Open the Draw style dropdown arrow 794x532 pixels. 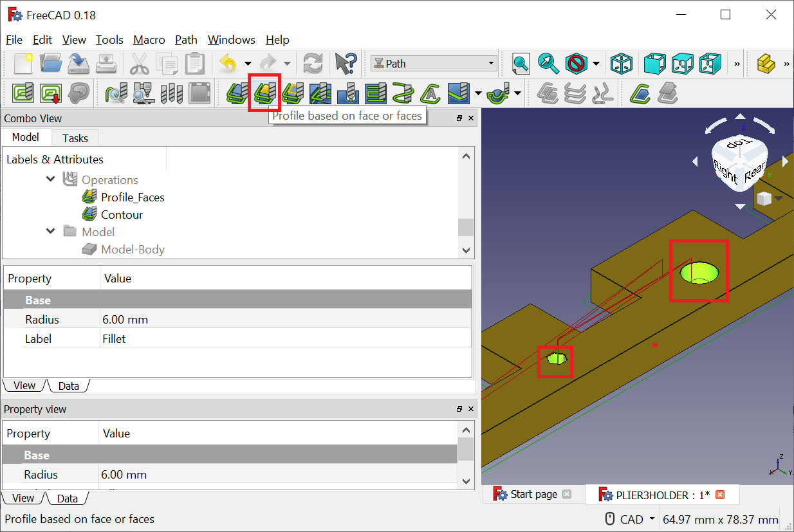pos(596,63)
